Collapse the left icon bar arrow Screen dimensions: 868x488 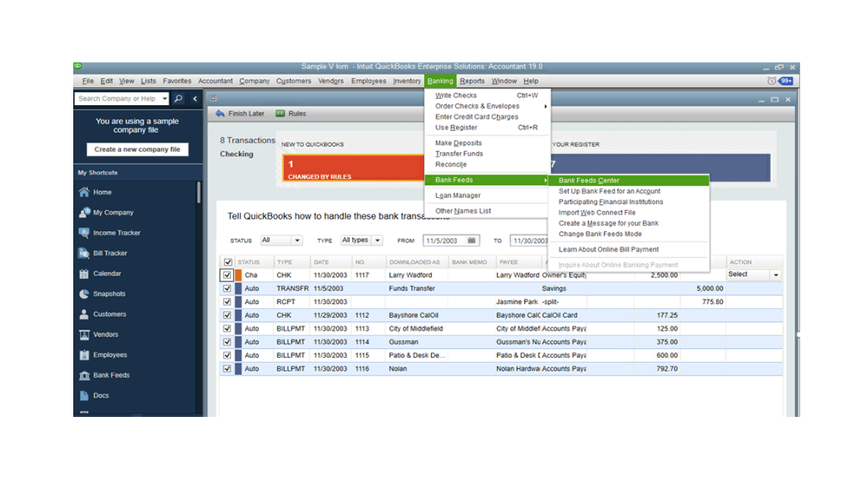click(195, 98)
